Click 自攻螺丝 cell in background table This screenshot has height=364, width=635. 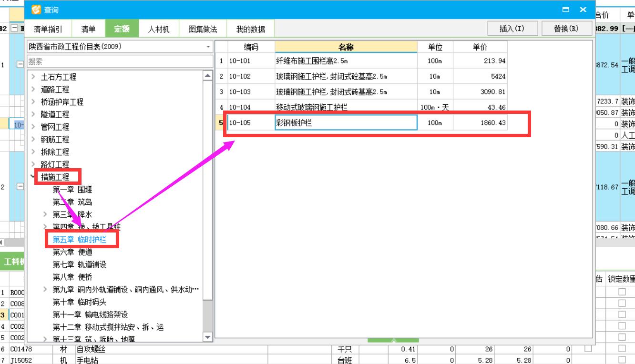click(x=172, y=349)
